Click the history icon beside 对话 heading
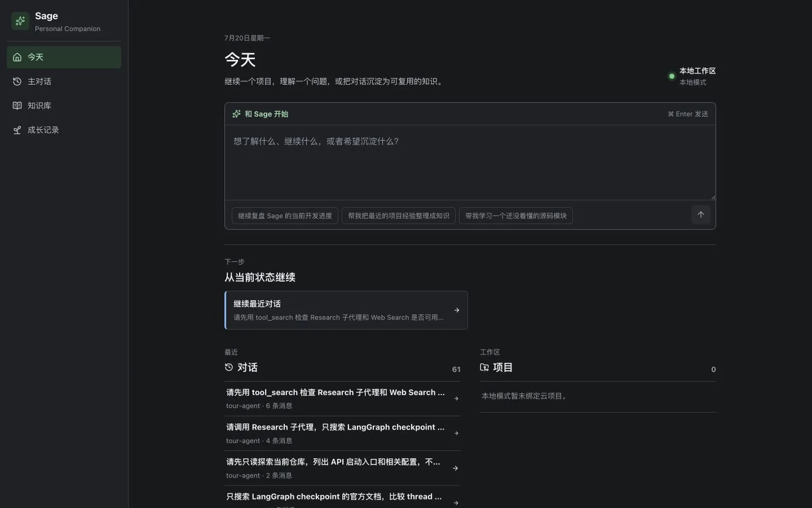Image resolution: width=812 pixels, height=508 pixels. [x=229, y=367]
